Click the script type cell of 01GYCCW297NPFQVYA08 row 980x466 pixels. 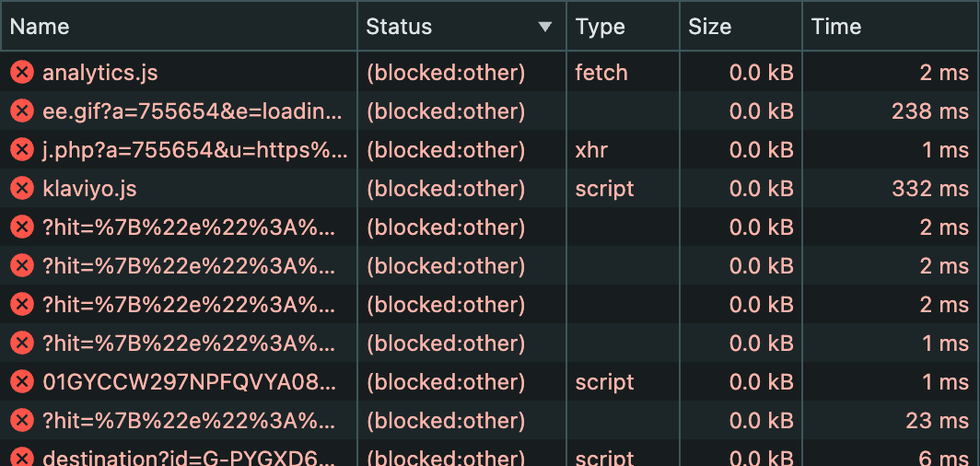click(x=604, y=381)
